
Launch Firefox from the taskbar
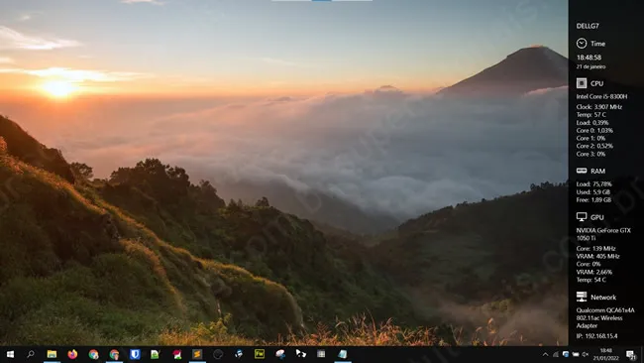point(72,354)
